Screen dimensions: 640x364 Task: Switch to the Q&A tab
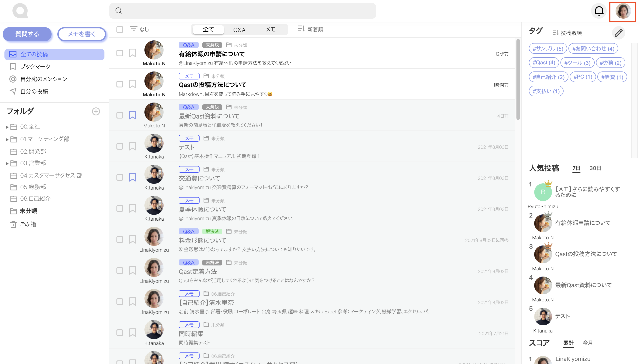(239, 30)
